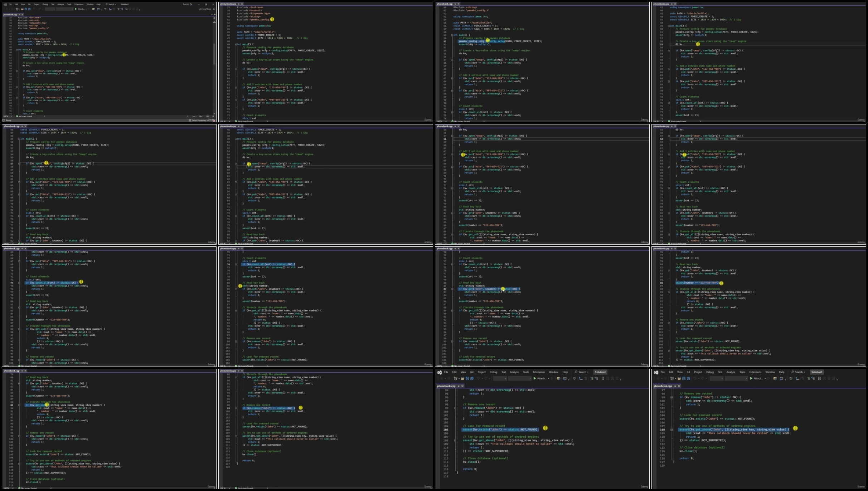Click Save icon in frame highlighting line 105
868x491 pixels.
point(467,378)
